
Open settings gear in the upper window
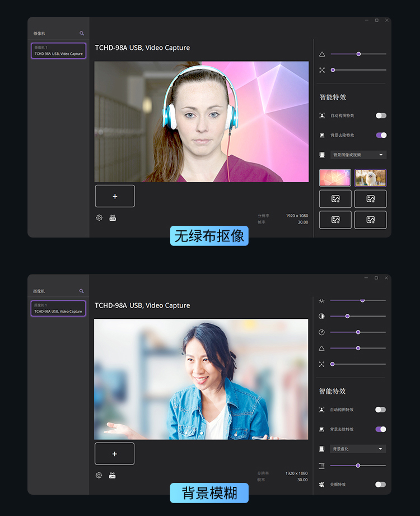(99, 218)
